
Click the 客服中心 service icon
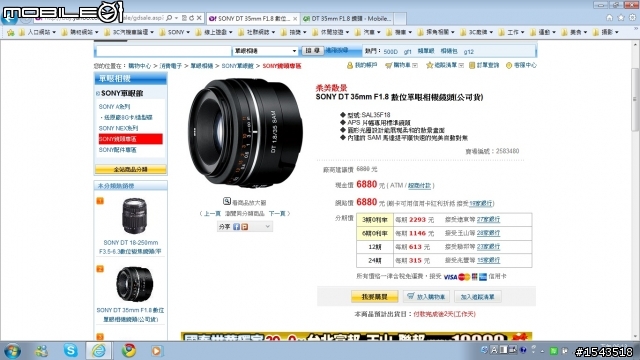(x=509, y=65)
